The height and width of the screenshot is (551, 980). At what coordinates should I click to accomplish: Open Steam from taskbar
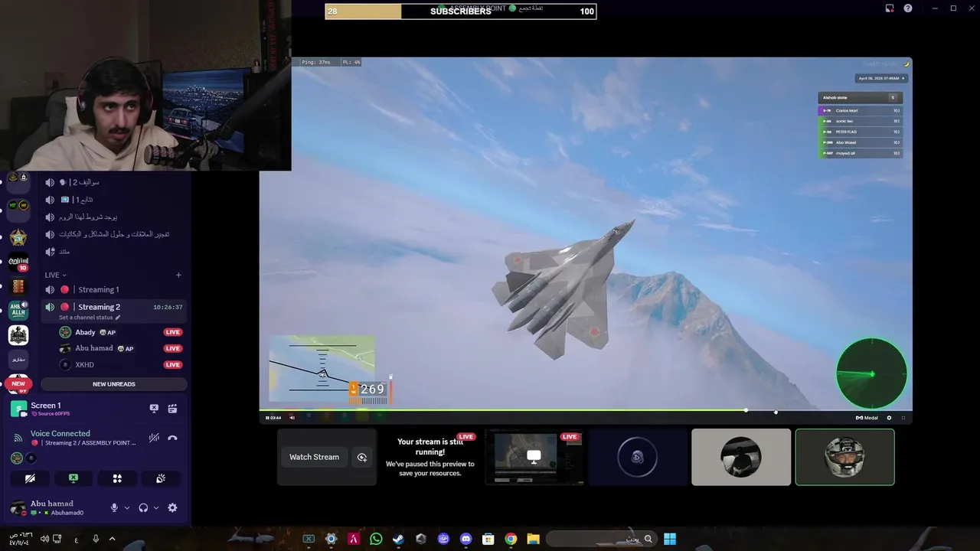pyautogui.click(x=398, y=539)
